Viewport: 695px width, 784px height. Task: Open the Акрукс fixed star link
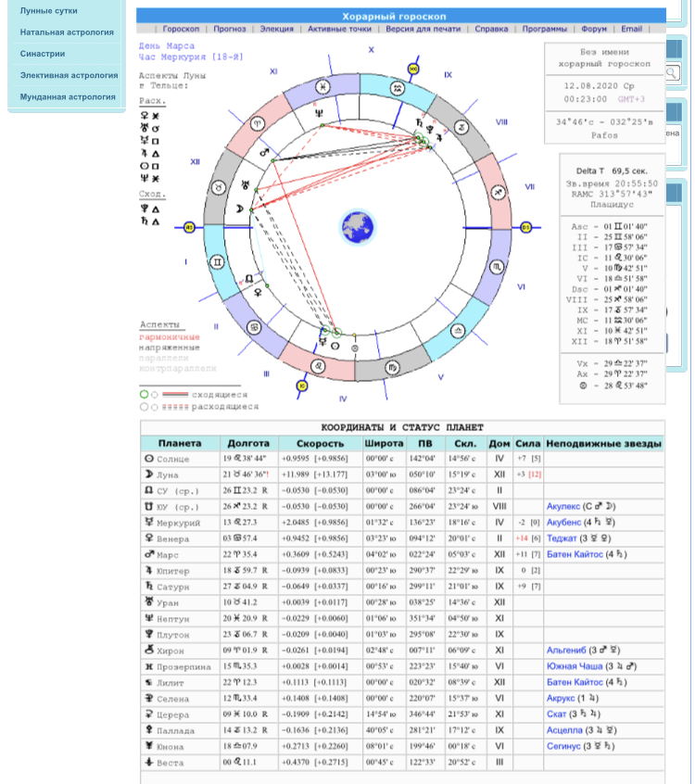click(561, 698)
